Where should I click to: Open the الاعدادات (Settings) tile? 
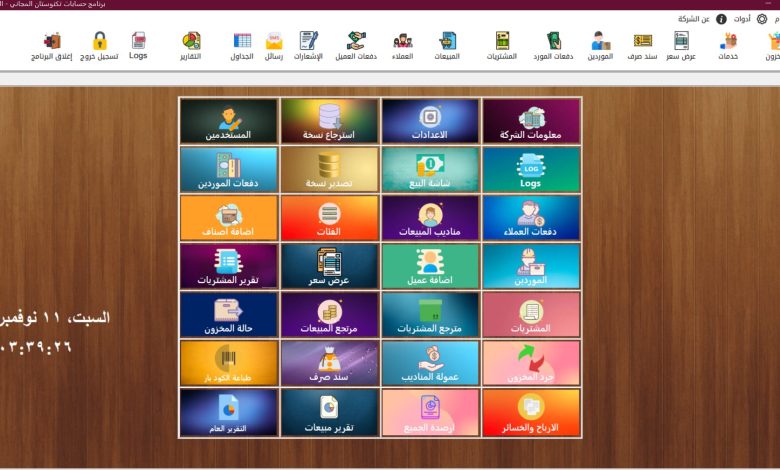430,121
